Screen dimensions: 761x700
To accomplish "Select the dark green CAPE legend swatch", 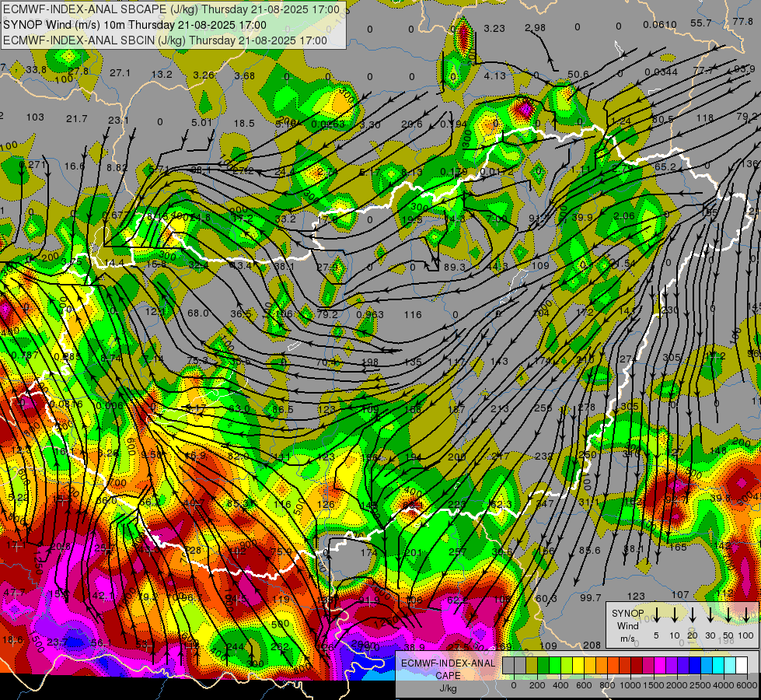I will pos(543,665).
